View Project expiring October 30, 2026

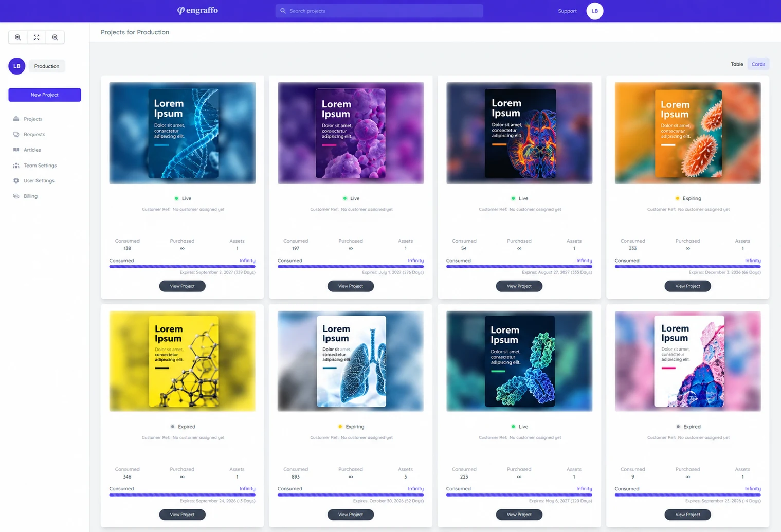coord(351,514)
